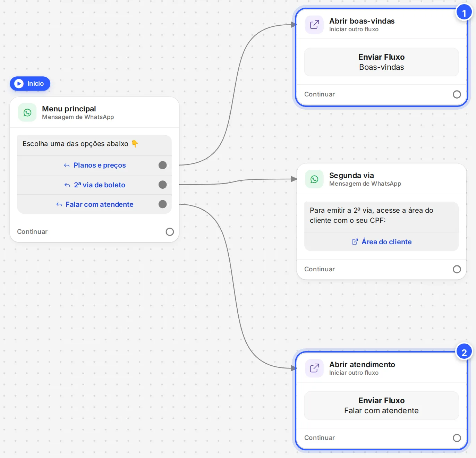Click the reply arrow beside 2ª via de boleto
This screenshot has width=476, height=458.
click(67, 185)
